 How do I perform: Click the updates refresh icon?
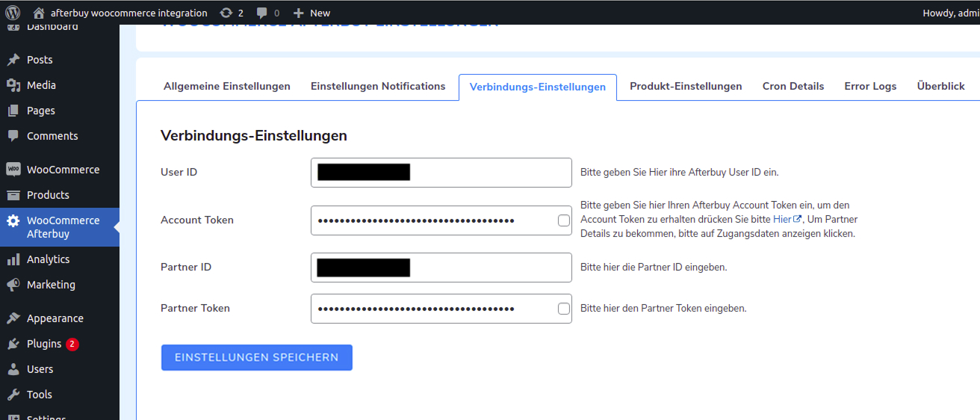point(226,13)
